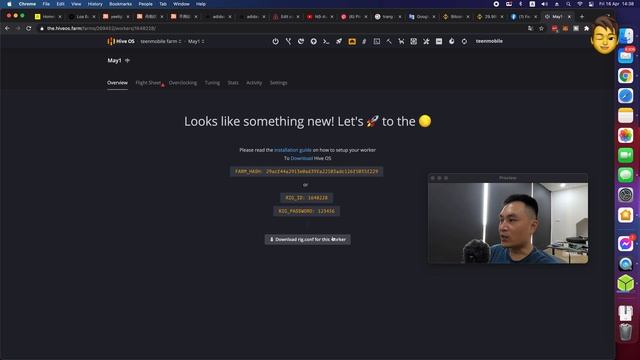Click the power icon in Hive OS toolbar

(x=276, y=41)
